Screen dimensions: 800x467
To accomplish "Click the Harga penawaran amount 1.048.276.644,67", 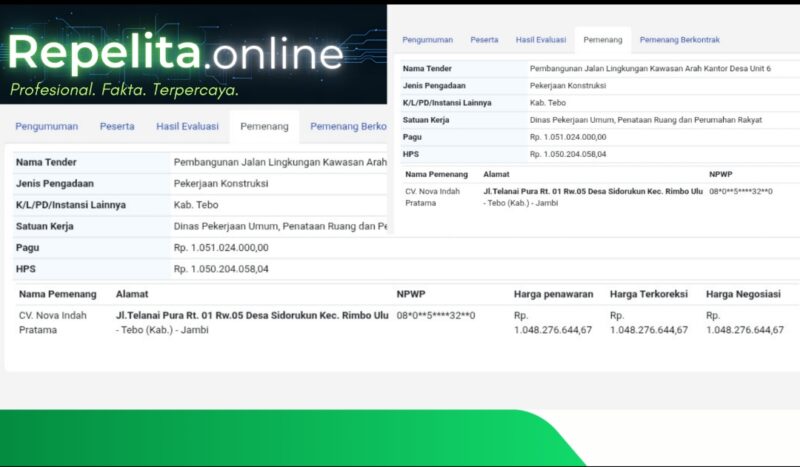I will click(x=553, y=330).
